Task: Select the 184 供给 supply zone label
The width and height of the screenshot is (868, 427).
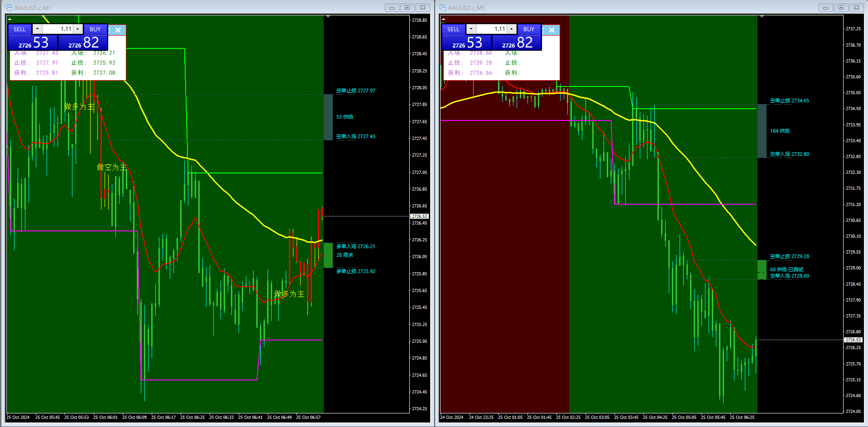Action: pos(780,131)
